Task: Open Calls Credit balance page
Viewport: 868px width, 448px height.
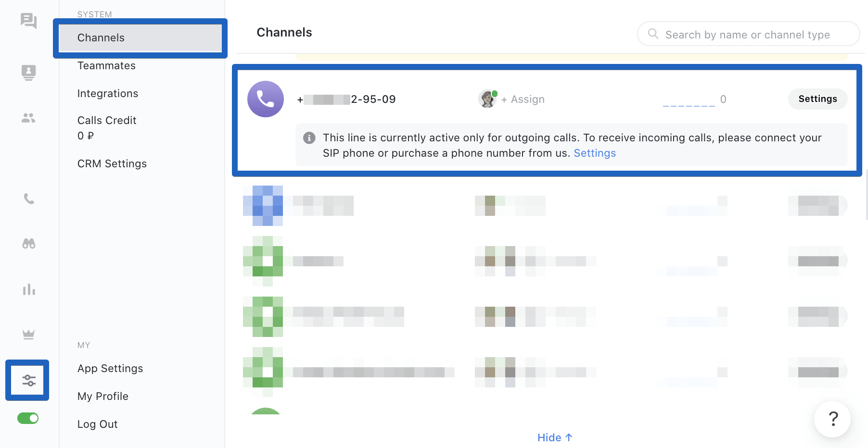Action: (107, 128)
